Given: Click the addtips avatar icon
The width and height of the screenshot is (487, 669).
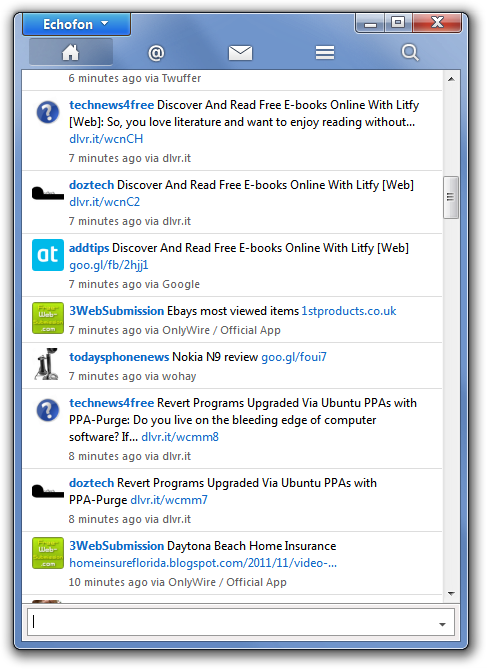Looking at the screenshot, I should click(48, 255).
